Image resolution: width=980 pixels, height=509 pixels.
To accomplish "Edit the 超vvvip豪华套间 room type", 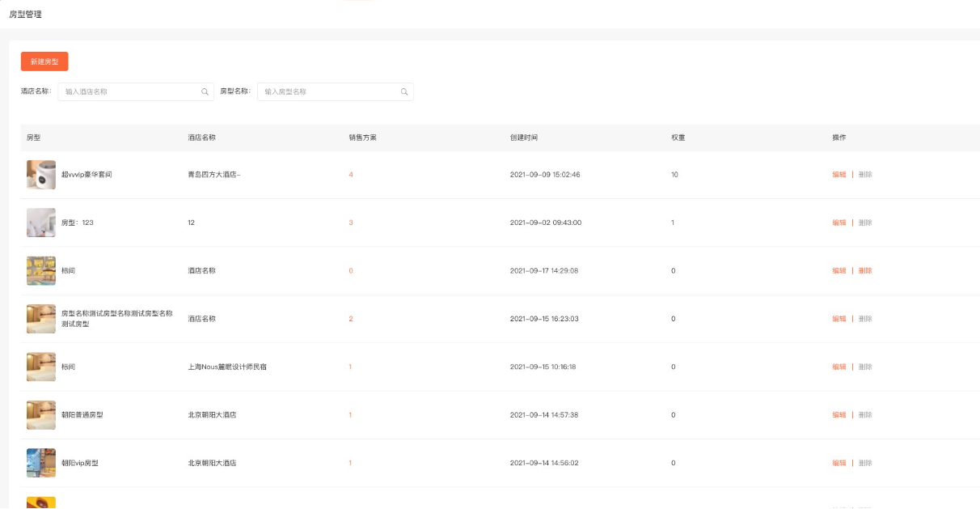I will [839, 175].
